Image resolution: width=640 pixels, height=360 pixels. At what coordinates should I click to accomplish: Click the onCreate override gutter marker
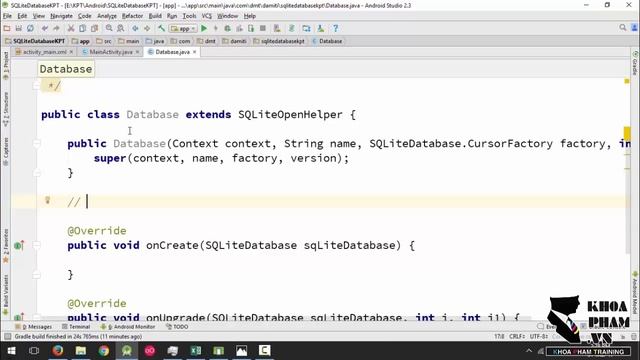[x=19, y=245]
